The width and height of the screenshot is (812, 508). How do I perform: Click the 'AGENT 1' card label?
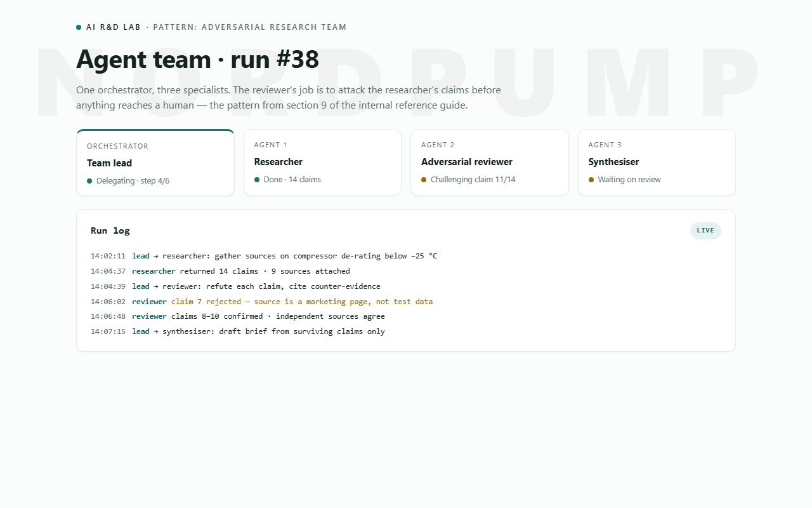271,145
